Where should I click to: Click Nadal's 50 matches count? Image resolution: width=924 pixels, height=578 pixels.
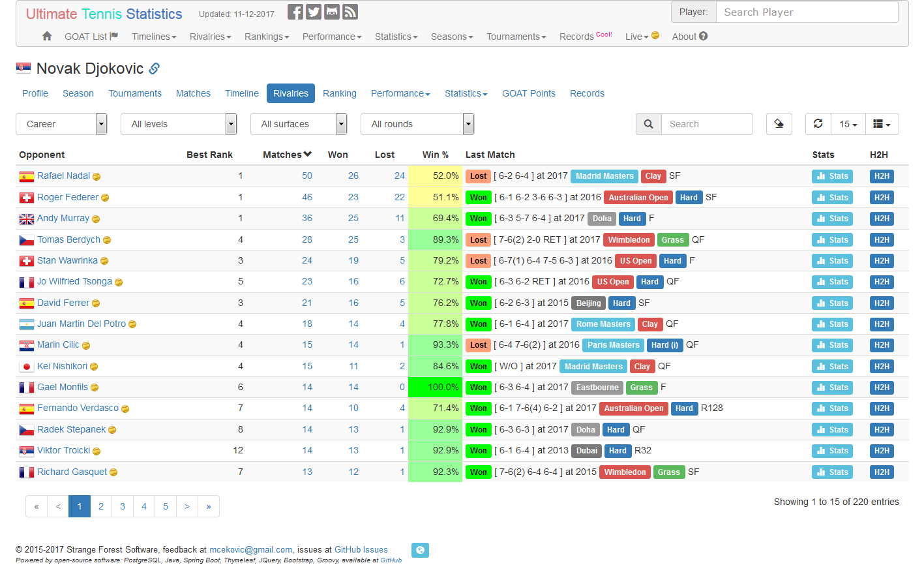[307, 175]
